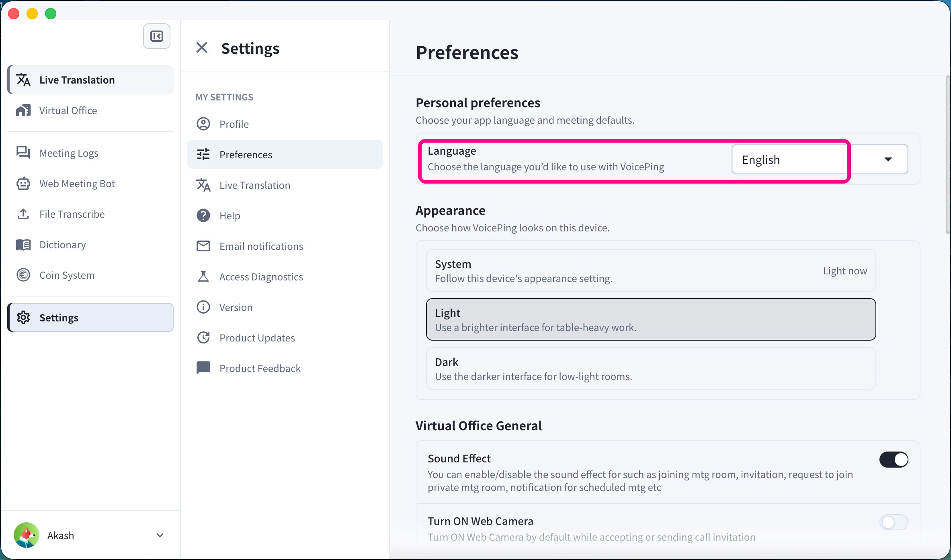Screen dimensions: 951x560
Task: Click the Virtual Office building icon
Action: pos(23,110)
